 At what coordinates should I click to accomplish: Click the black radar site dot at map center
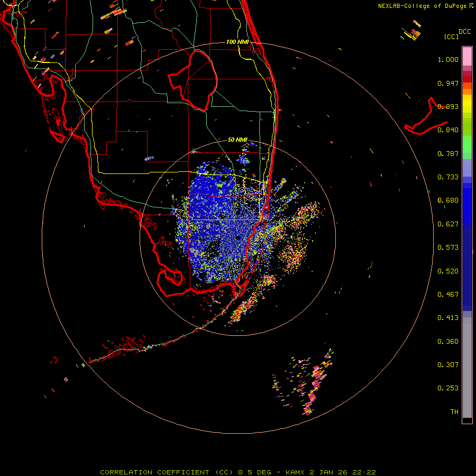click(238, 237)
